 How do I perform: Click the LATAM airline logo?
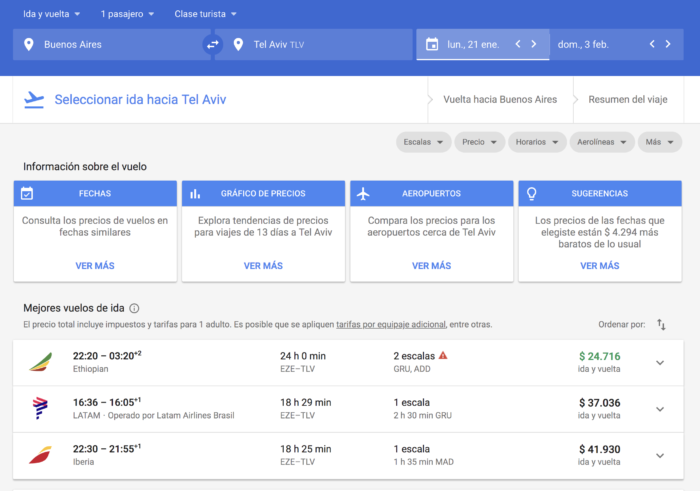coord(41,408)
